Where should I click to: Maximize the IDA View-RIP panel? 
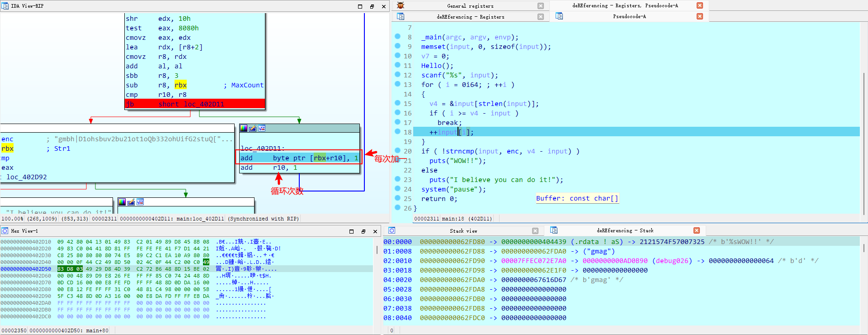pos(360,6)
